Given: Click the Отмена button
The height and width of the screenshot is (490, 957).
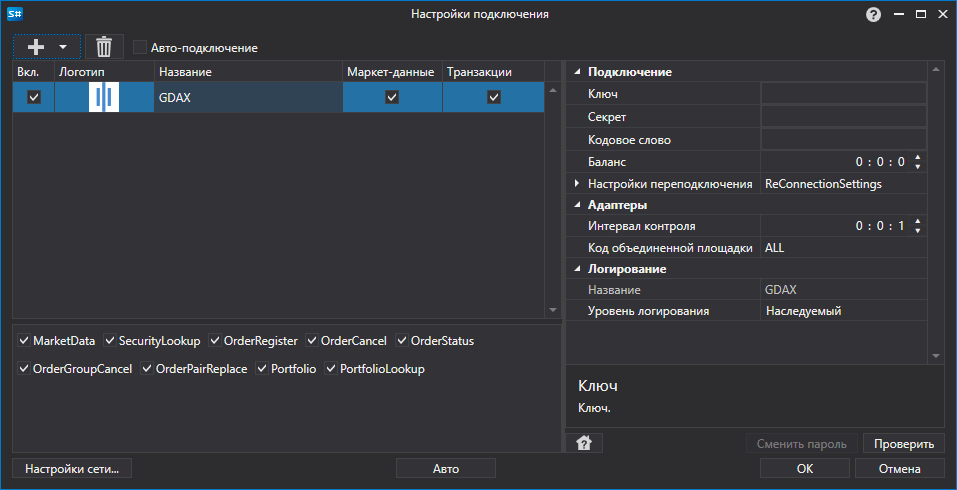Looking at the screenshot, I should (x=900, y=469).
